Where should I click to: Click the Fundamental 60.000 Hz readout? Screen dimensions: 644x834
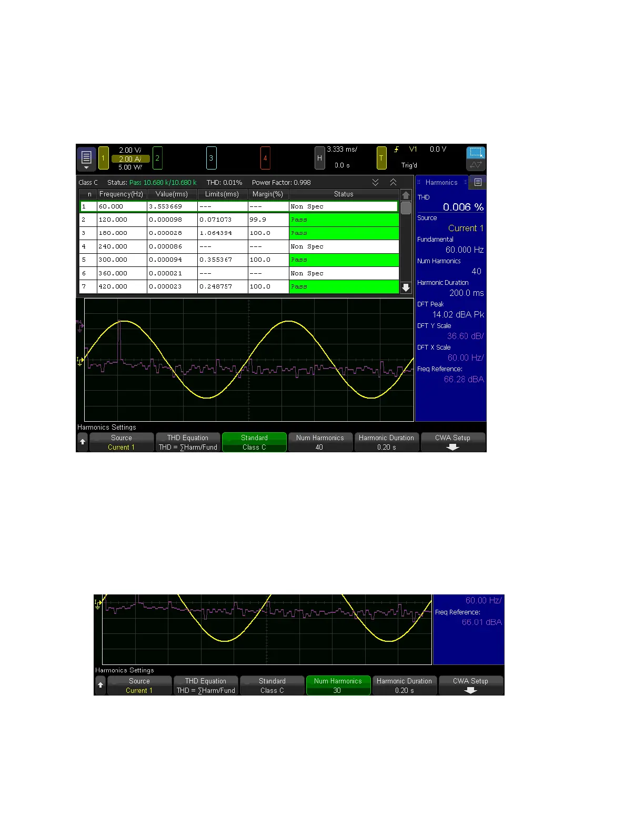(x=464, y=250)
